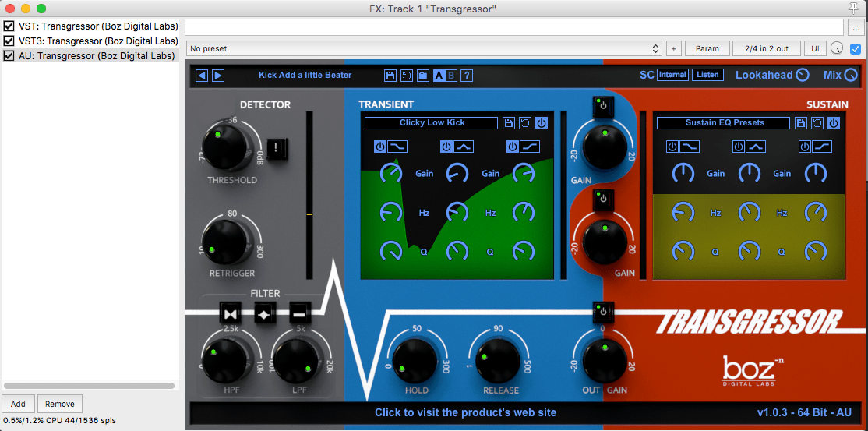Click the Mix knob
Screen dimensions: 868x431
pos(850,76)
